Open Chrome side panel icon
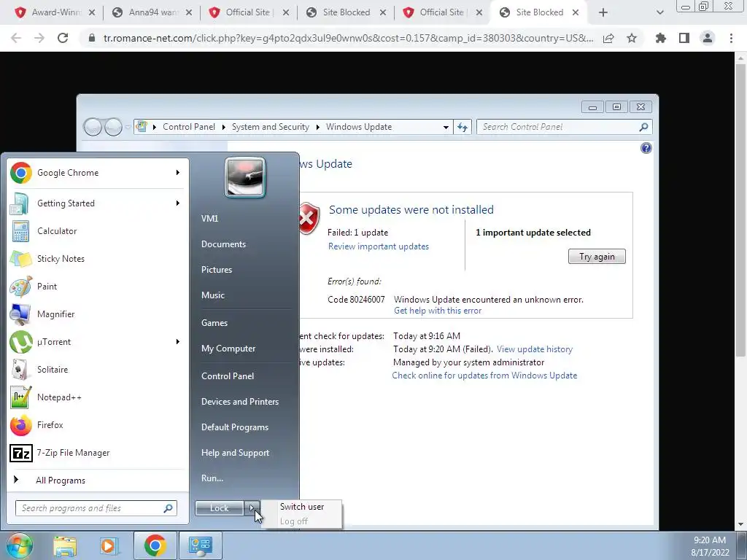 coord(684,38)
